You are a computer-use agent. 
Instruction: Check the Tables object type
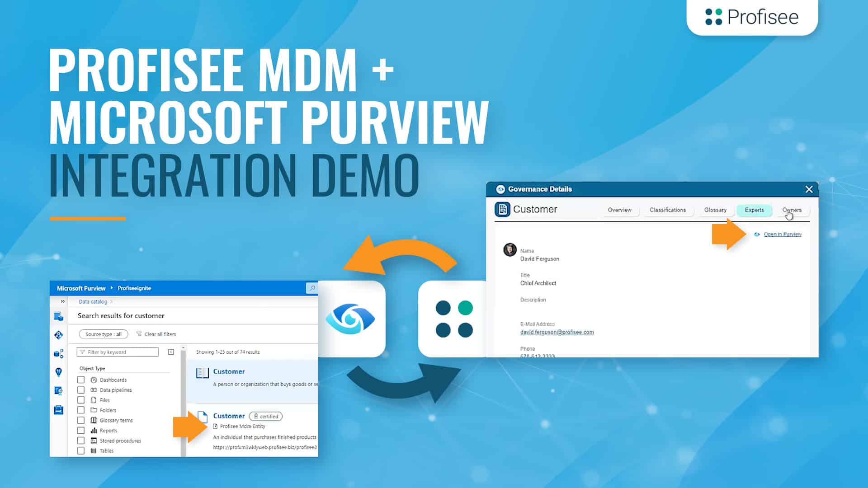[x=81, y=450]
